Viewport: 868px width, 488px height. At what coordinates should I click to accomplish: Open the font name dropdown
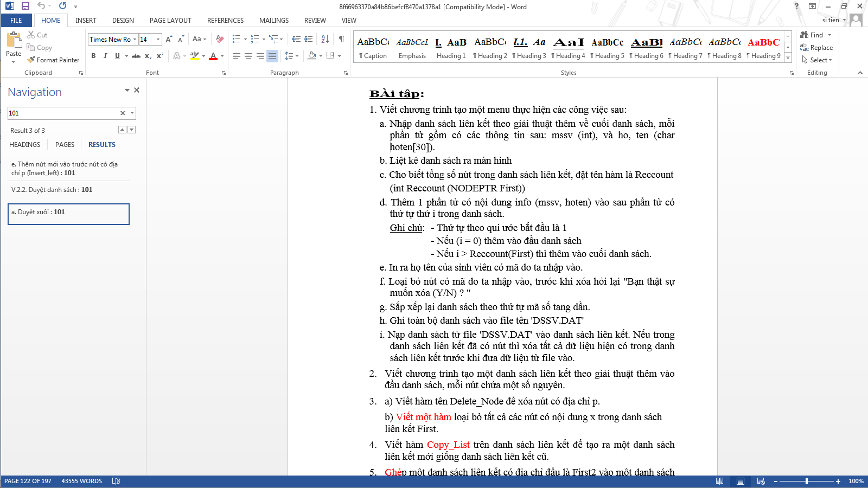pos(135,39)
